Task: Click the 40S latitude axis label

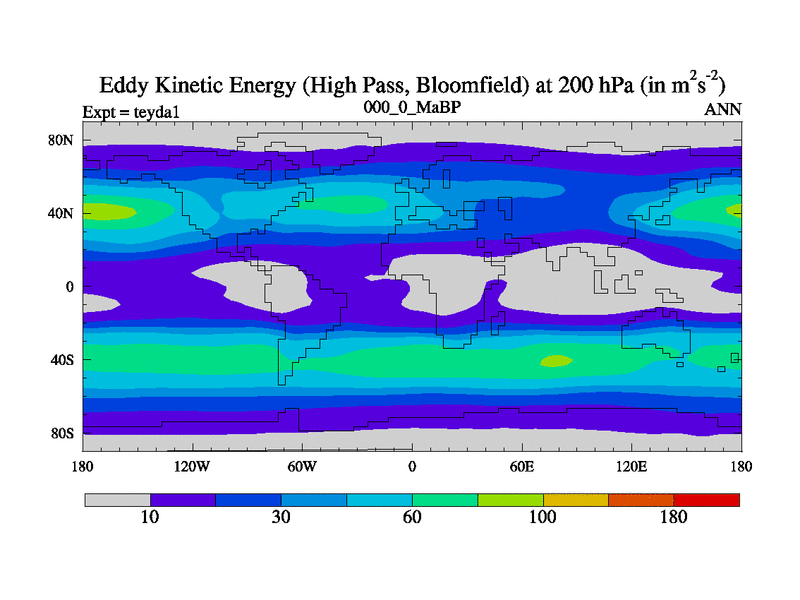Action: 62,359
